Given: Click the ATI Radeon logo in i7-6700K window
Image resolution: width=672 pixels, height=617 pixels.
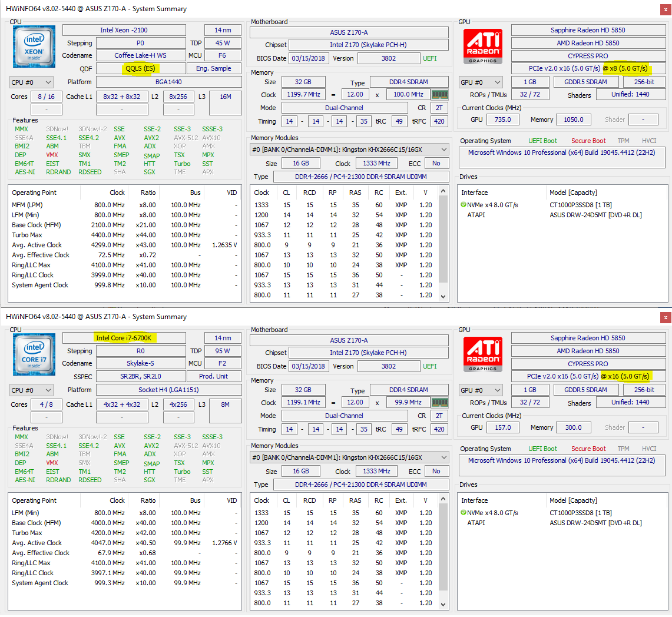Looking at the screenshot, I should tap(483, 354).
